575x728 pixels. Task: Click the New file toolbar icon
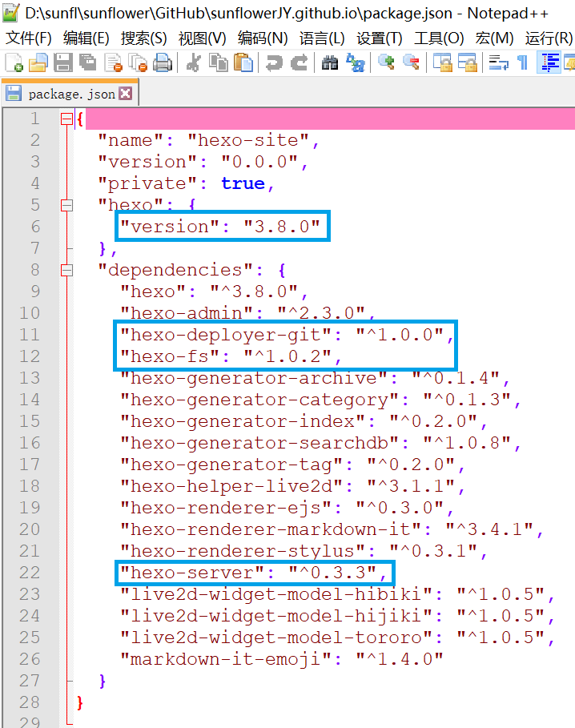point(14,62)
